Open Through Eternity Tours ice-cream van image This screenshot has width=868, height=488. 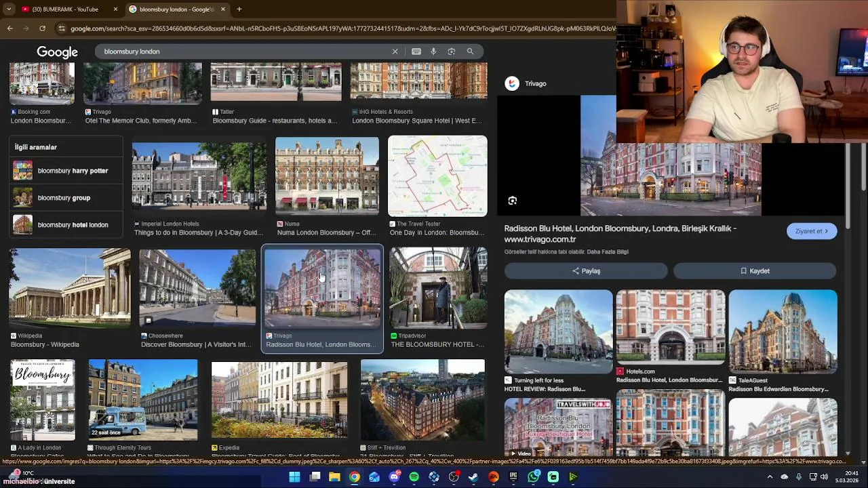click(x=143, y=400)
